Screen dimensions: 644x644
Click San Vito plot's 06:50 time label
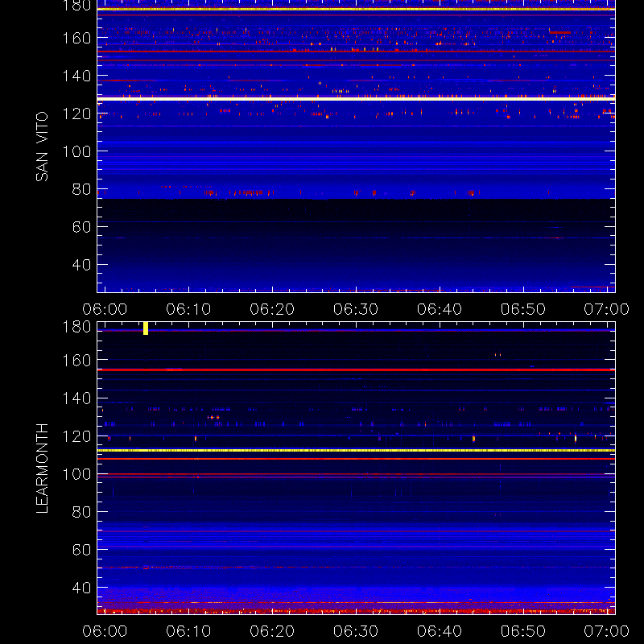pos(523,309)
